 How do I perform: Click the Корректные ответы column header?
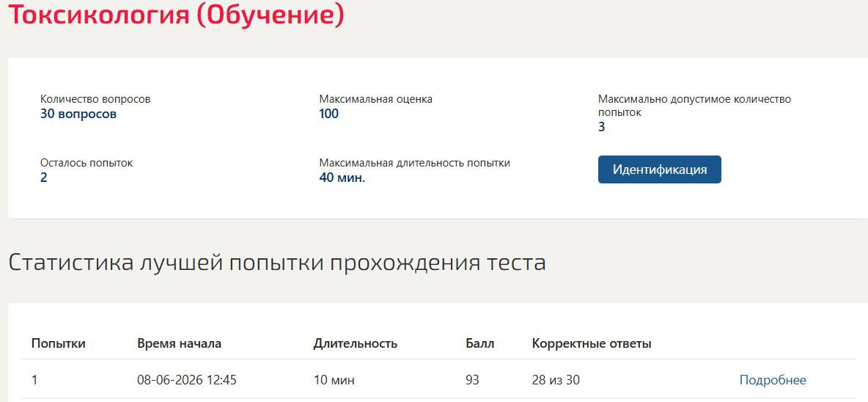[x=592, y=344]
